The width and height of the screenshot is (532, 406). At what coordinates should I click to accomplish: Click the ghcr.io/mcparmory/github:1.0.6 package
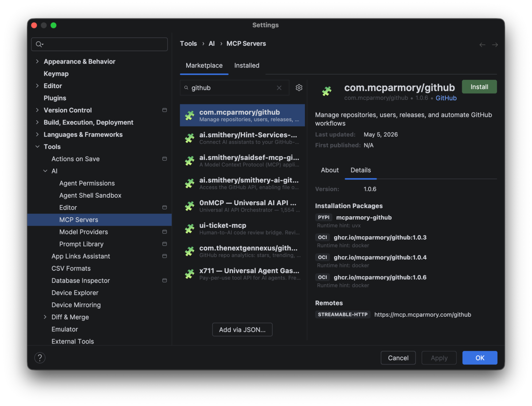(380, 277)
